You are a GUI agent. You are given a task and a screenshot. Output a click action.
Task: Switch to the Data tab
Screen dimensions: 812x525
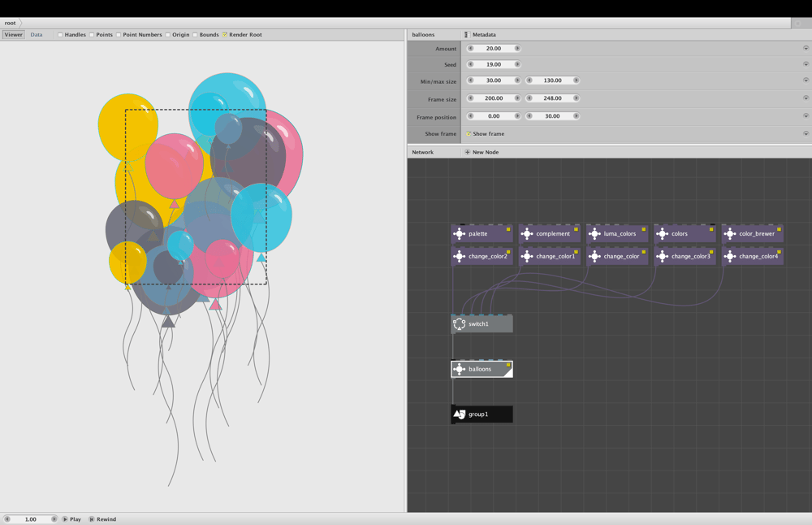pyautogui.click(x=37, y=35)
